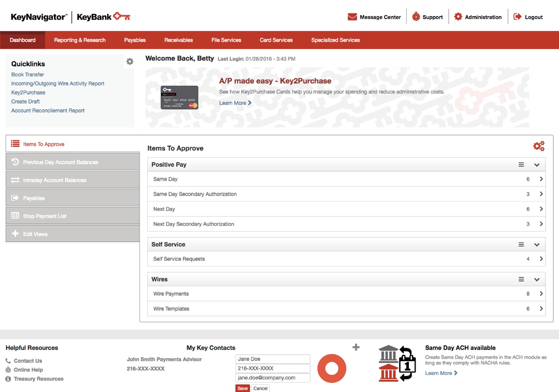Viewport: 559px width, 392px height.
Task: Click the Same Day ACH available heading
Action: coord(460,348)
